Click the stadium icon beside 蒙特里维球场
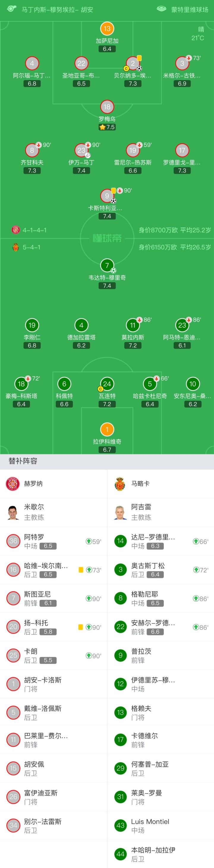 162,9
